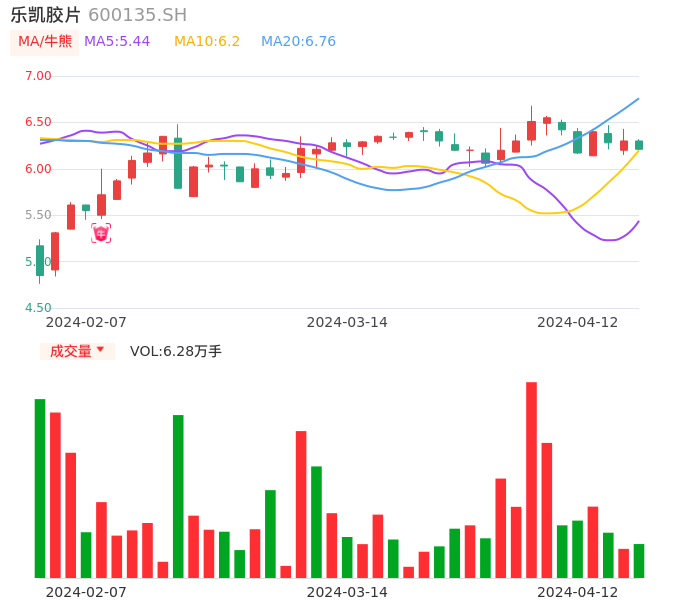Click the MA5:5.44 legend label
The width and height of the screenshot is (686, 606).
pos(117,42)
